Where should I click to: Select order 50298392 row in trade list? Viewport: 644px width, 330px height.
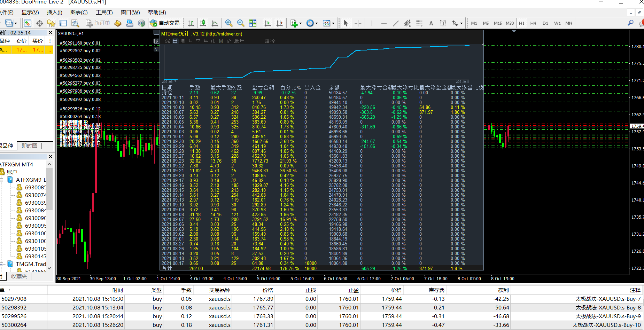14,308
